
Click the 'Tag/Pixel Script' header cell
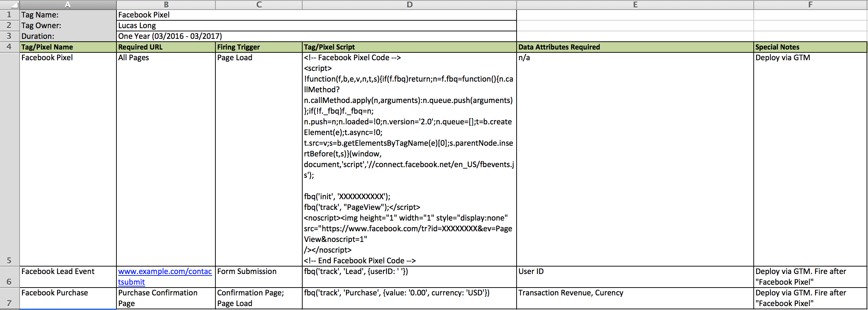(409, 47)
